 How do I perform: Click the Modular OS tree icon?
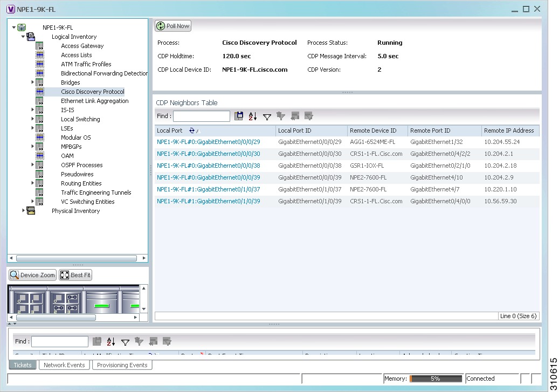(39, 137)
